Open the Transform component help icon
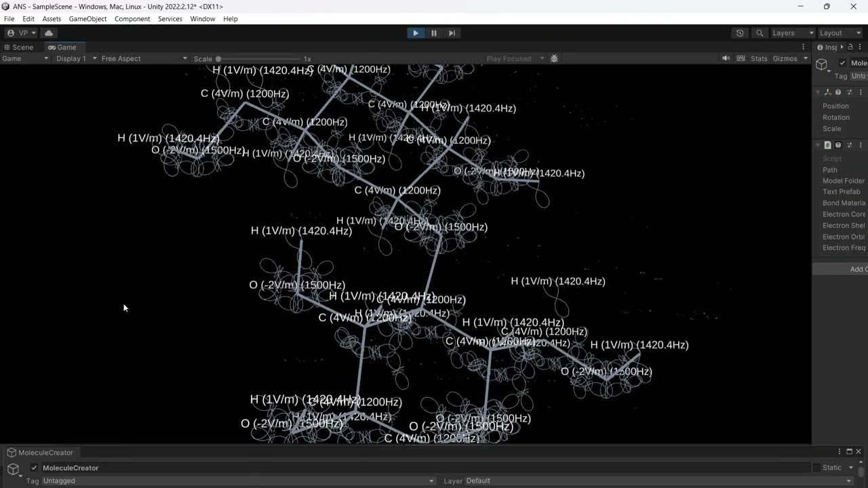868x488 pixels. tap(838, 92)
